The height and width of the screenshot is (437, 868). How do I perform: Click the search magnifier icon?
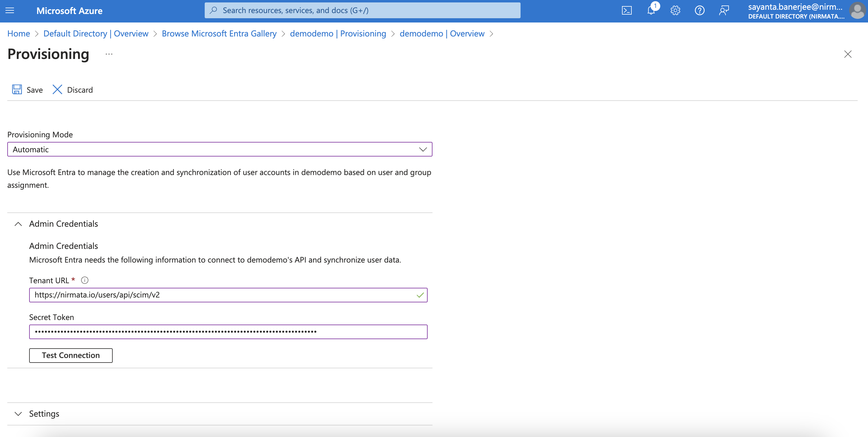pyautogui.click(x=213, y=10)
